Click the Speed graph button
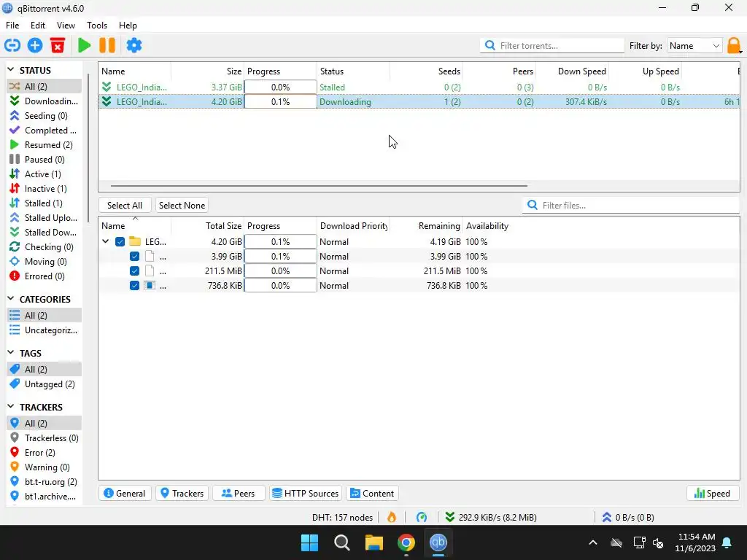747x560 pixels. pyautogui.click(x=713, y=494)
